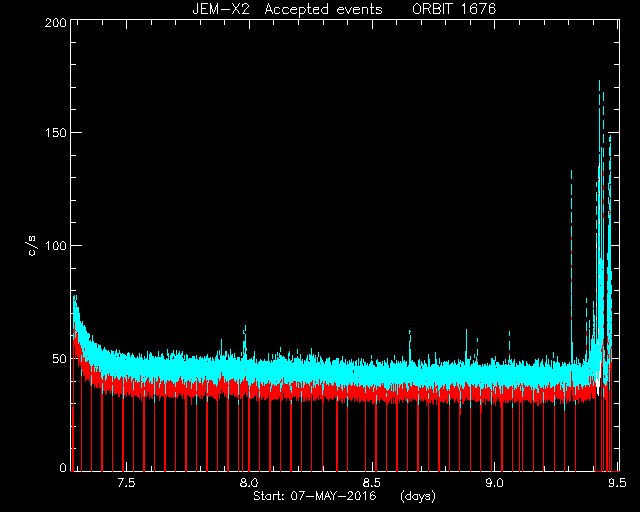Click the ORBIT 1676 label in title
This screenshot has width=640, height=512.
tap(454, 9)
